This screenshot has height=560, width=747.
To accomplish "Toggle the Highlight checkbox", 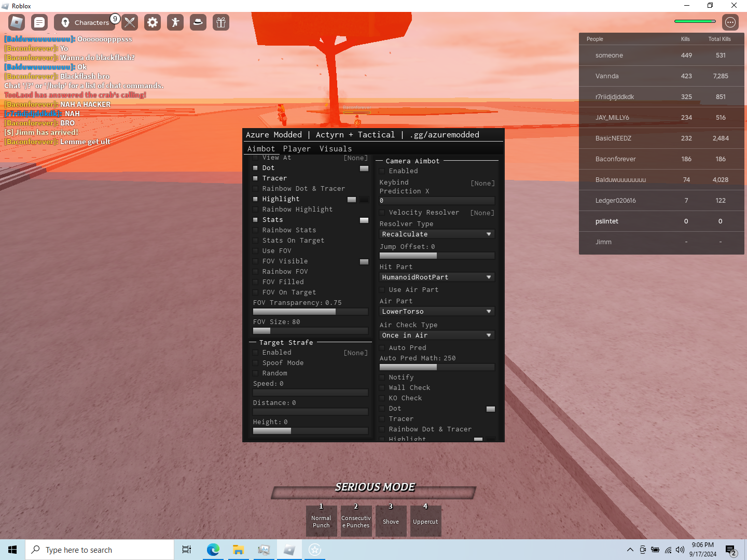I will point(255,199).
